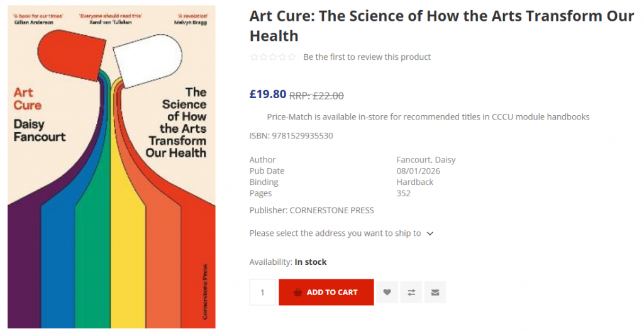Click the author name Fancourt, Daisy
This screenshot has width=644, height=336.
pos(426,160)
